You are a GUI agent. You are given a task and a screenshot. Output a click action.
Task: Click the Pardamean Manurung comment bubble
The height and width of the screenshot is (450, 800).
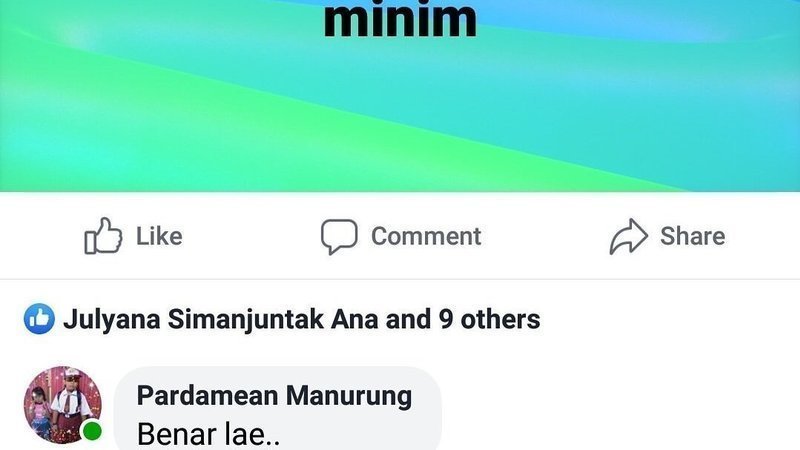pyautogui.click(x=278, y=408)
